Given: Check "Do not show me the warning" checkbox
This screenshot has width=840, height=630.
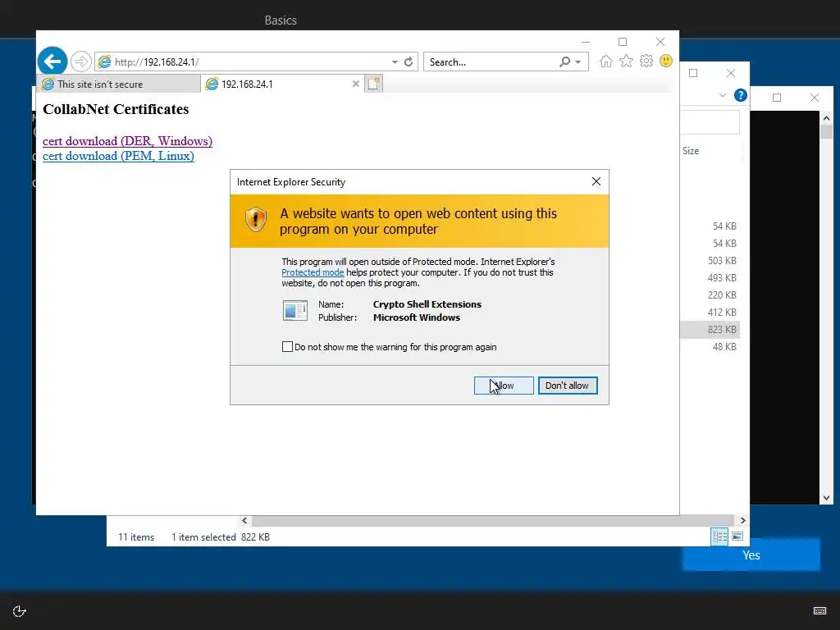Looking at the screenshot, I should pos(287,347).
